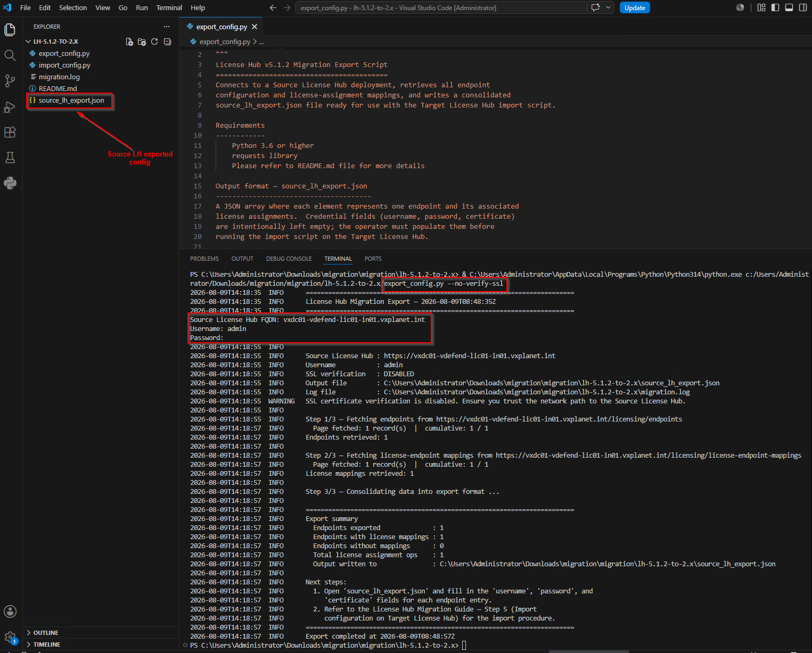Screen dimensions: 812x653
Task: Open the Terminal menu
Action: [x=169, y=7]
